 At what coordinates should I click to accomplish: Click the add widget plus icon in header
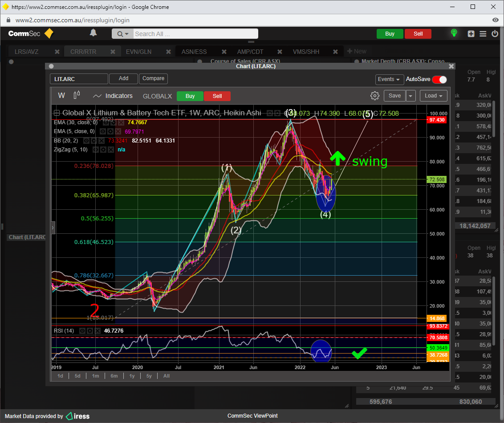(471, 34)
